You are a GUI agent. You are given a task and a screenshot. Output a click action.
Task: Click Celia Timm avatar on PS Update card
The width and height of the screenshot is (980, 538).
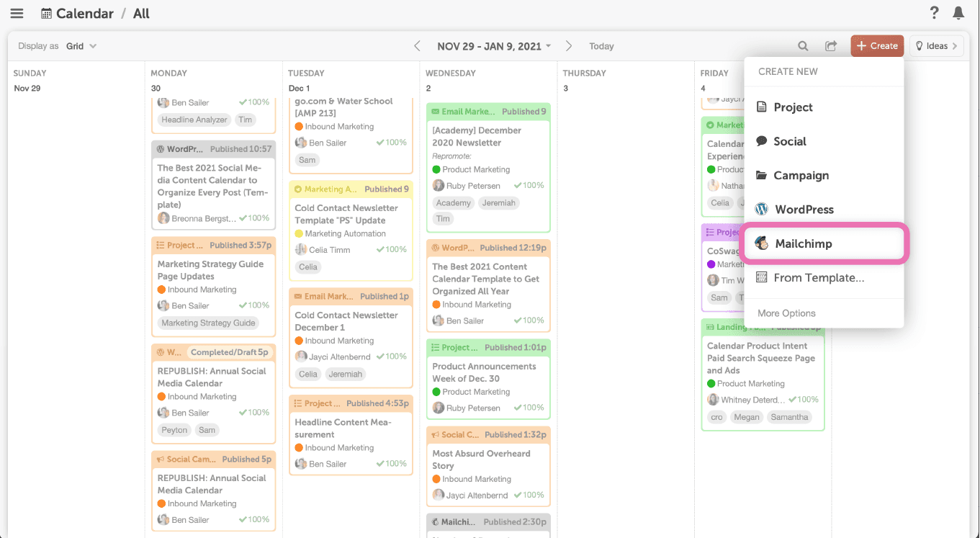tap(300, 249)
